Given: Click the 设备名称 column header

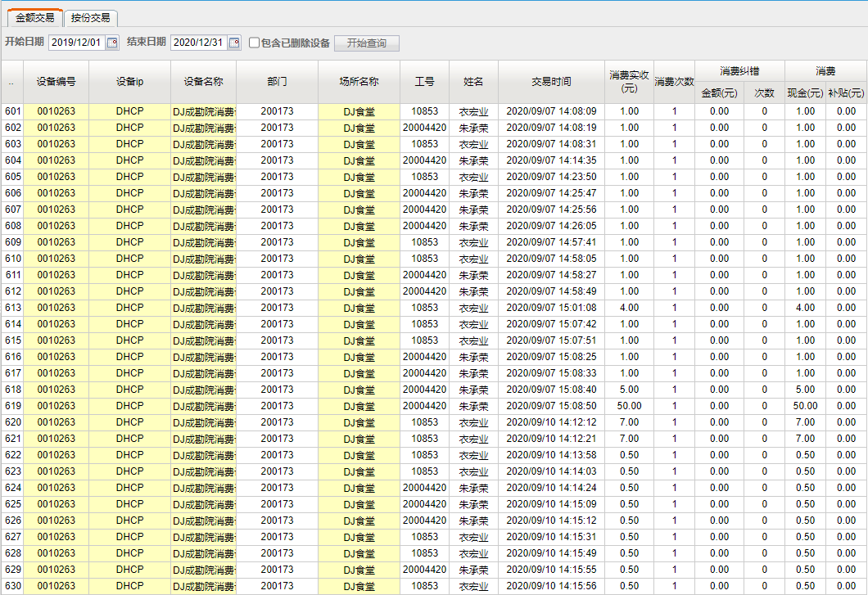Looking at the screenshot, I should pyautogui.click(x=203, y=82).
